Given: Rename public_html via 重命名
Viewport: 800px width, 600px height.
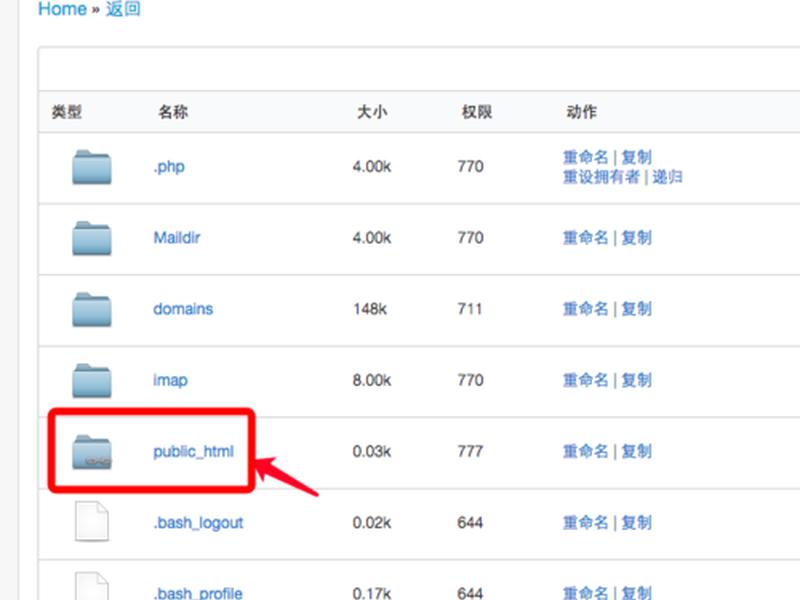Looking at the screenshot, I should tap(586, 452).
